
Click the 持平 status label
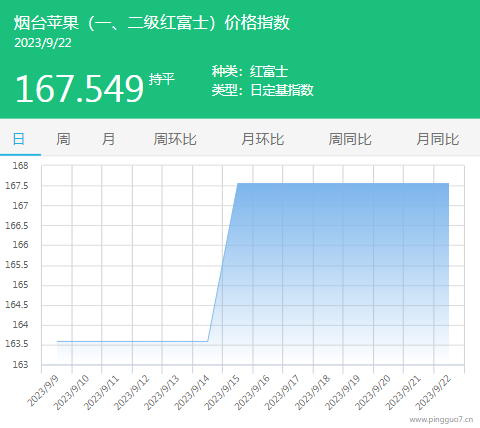pos(162,79)
